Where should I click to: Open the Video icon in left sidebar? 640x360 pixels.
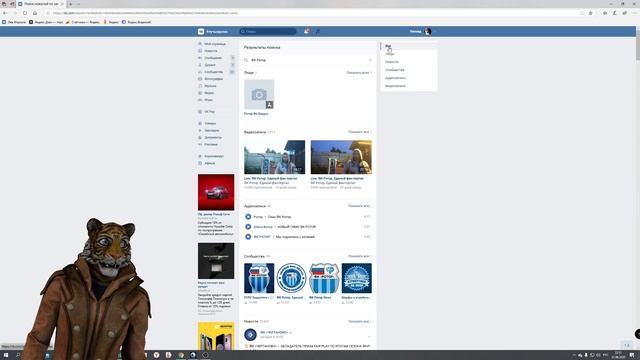[200, 93]
